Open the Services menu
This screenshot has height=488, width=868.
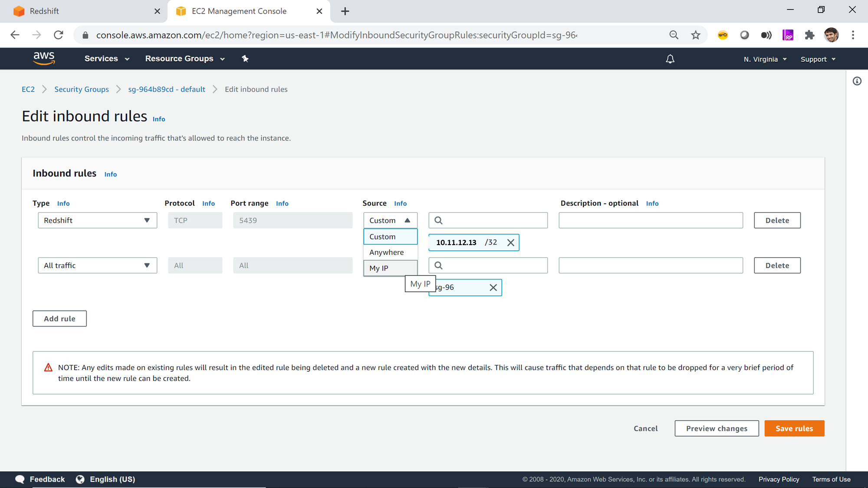pyautogui.click(x=107, y=59)
